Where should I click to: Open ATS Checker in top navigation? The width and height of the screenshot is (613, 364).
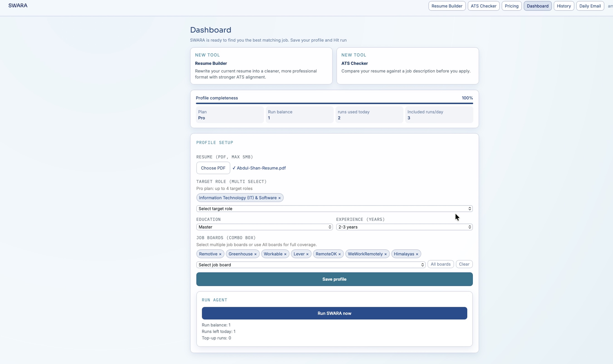(x=483, y=6)
